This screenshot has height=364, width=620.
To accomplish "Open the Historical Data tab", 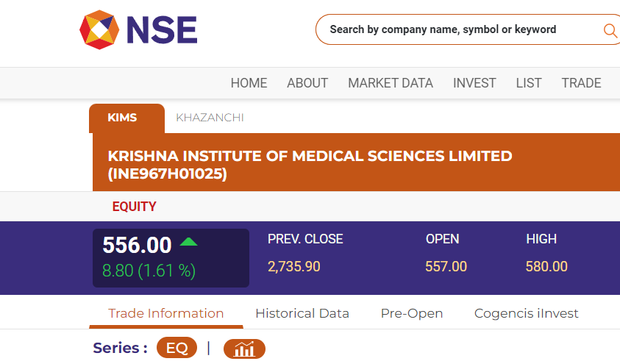I will 302,313.
